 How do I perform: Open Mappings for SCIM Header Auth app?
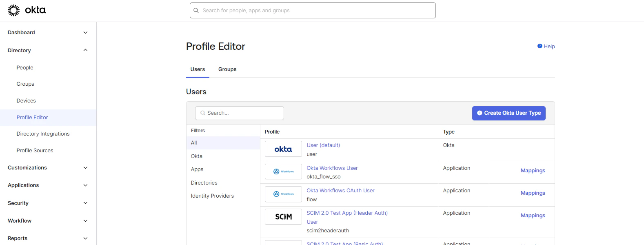point(533,216)
